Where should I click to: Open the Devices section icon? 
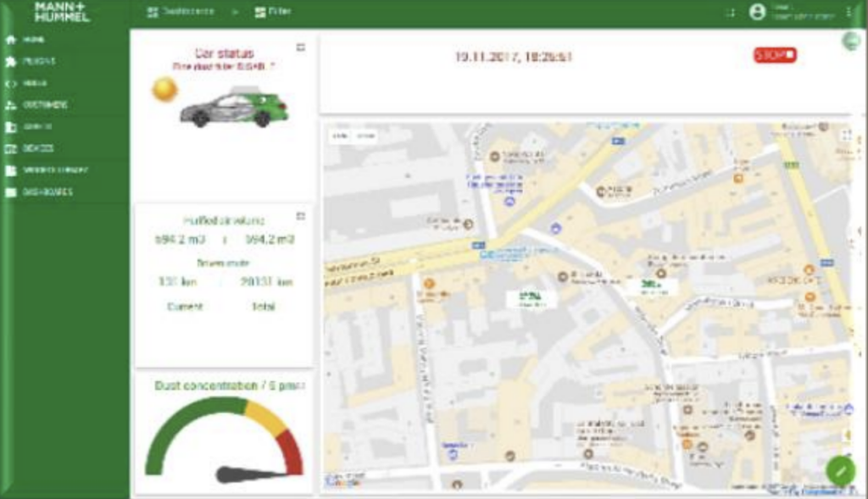pyautogui.click(x=11, y=148)
